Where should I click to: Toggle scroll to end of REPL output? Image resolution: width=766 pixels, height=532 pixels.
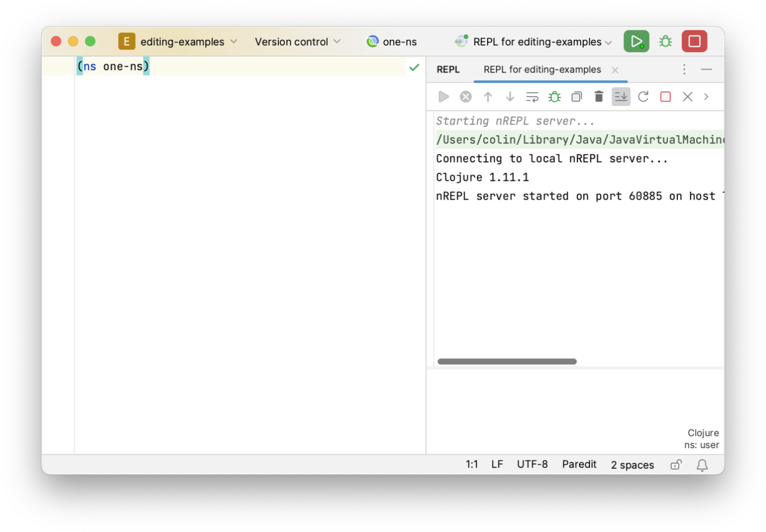tap(621, 97)
